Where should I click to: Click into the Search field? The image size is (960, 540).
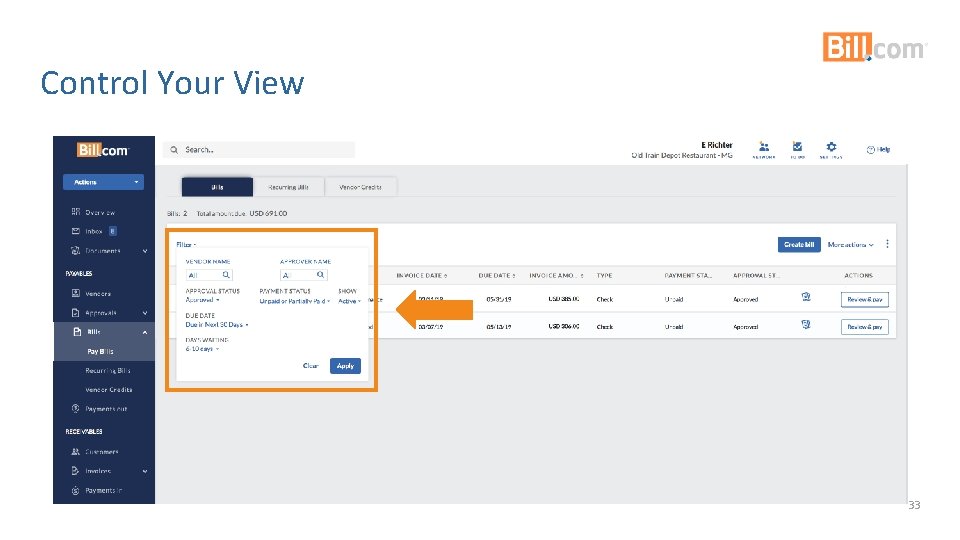point(259,149)
